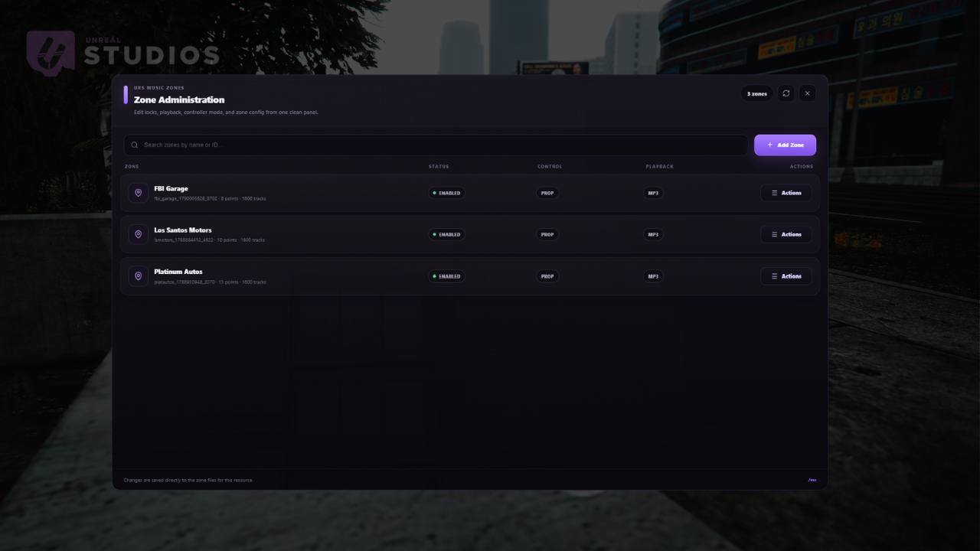Click MP3 playback badge in Los Santos Motors row

coord(653,234)
